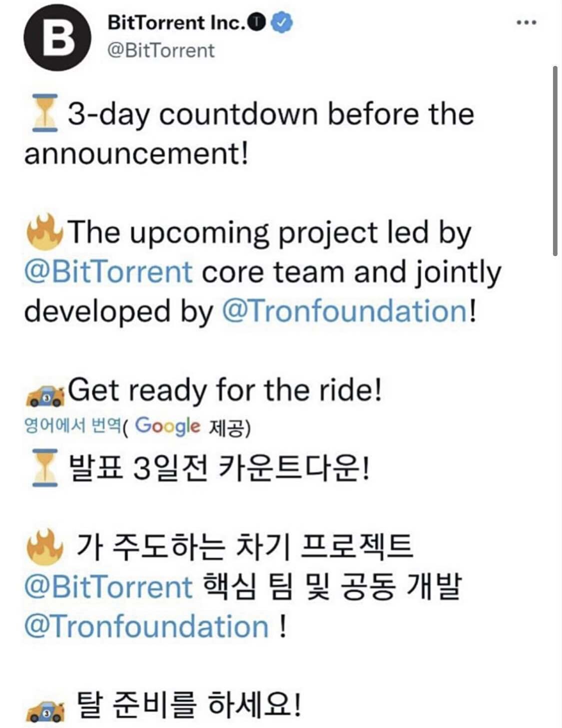
Task: Click the race car emoji before '탈 준비를'
Action: tap(44, 710)
